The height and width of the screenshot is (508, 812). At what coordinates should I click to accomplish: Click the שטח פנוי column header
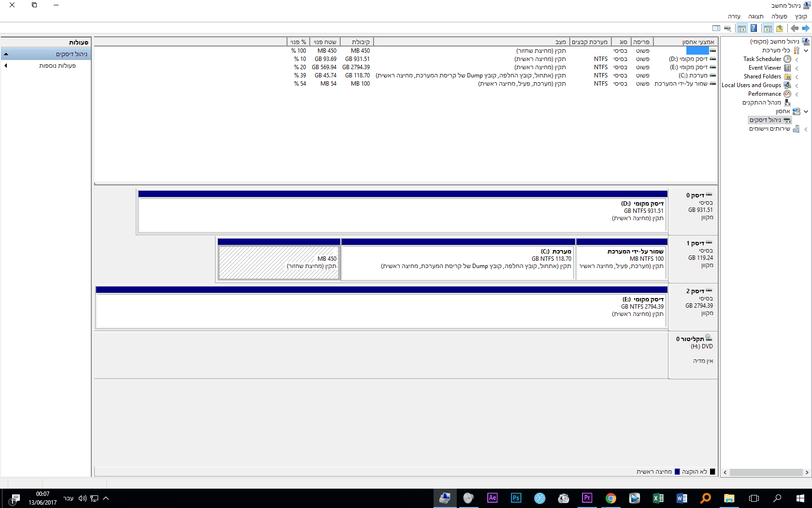coord(325,42)
